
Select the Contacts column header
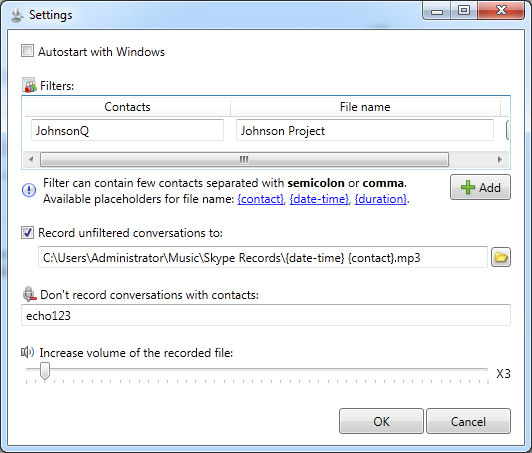pos(127,107)
